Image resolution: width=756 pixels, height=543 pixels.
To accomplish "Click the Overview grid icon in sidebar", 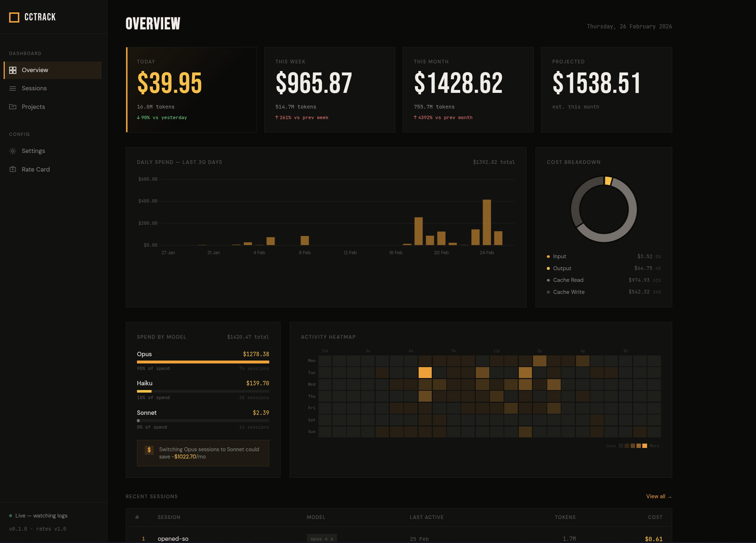I will [13, 70].
